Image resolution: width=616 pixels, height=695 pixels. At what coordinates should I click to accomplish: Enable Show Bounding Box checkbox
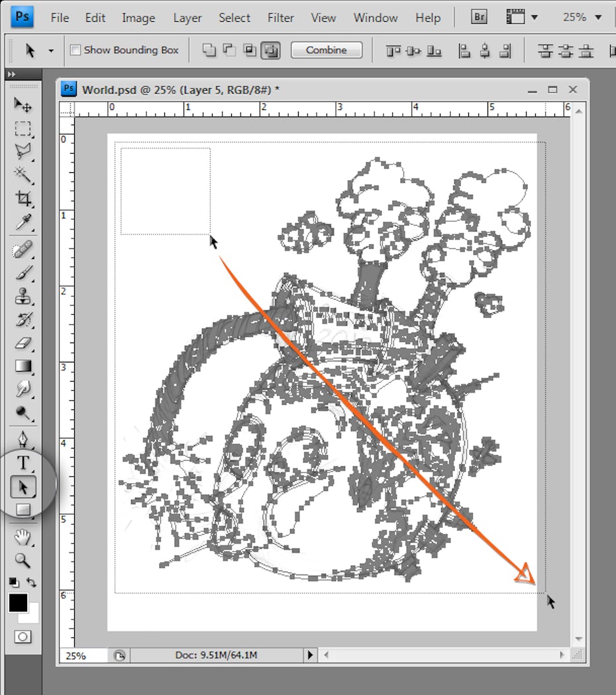coord(76,50)
